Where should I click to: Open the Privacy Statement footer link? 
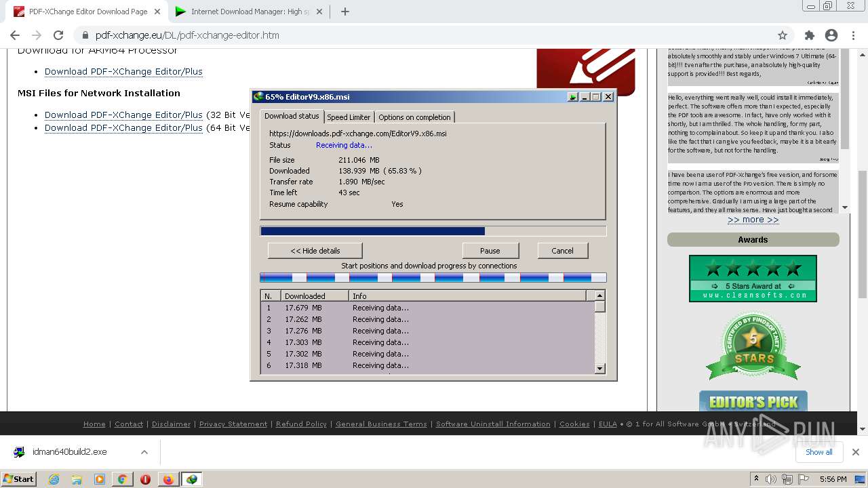pos(233,424)
